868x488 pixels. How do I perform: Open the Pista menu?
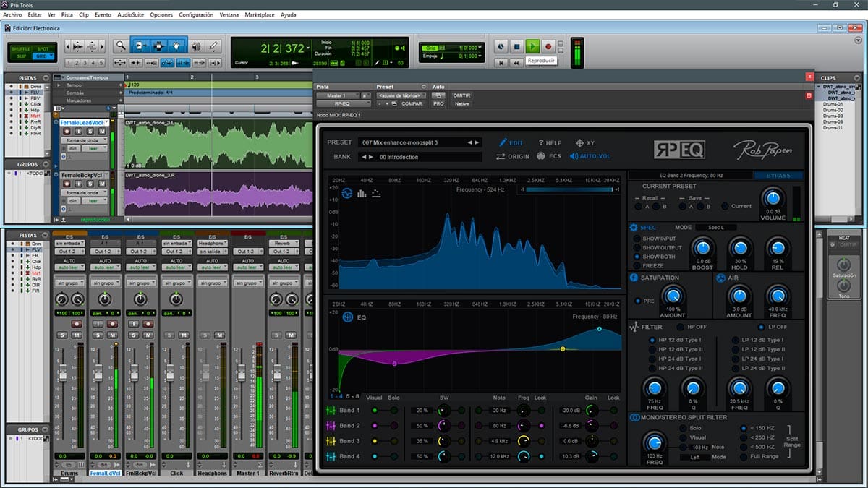67,14
